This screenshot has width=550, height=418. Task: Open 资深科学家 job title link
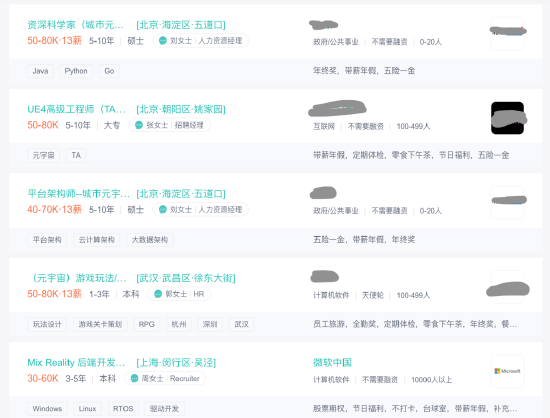[x=75, y=25]
